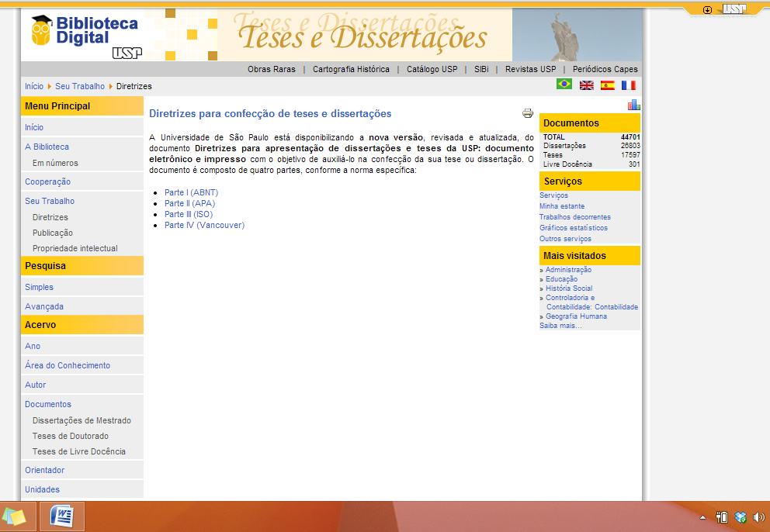The height and width of the screenshot is (532, 770).
Task: Open Seu Trabalho in the sidebar menu
Action: click(50, 201)
